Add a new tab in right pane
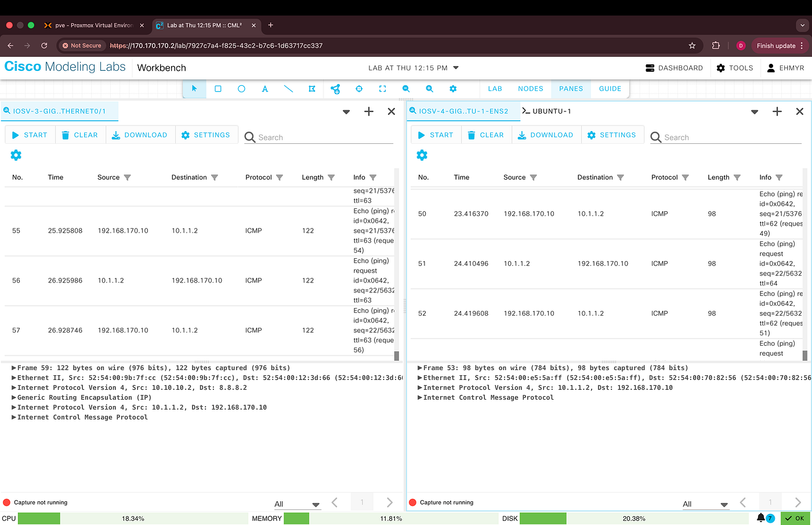The image size is (812, 525). (x=777, y=111)
